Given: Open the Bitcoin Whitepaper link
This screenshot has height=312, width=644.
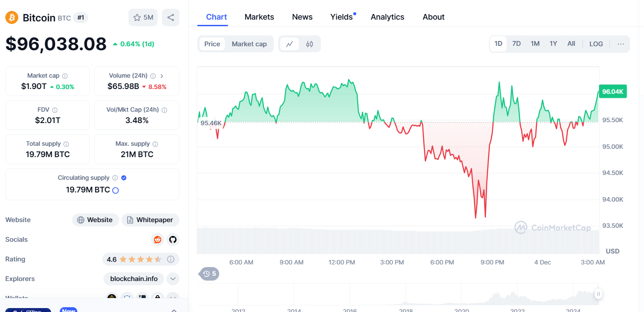Looking at the screenshot, I should 150,220.
